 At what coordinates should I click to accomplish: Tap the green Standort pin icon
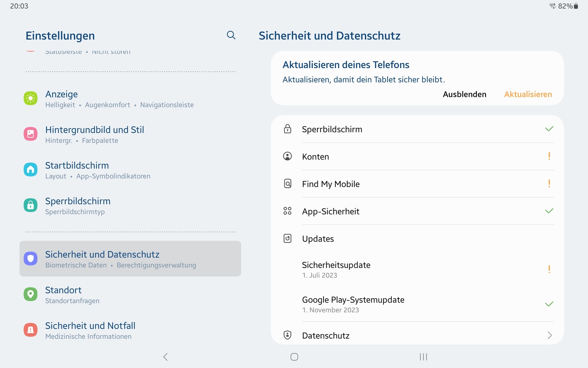tap(31, 294)
